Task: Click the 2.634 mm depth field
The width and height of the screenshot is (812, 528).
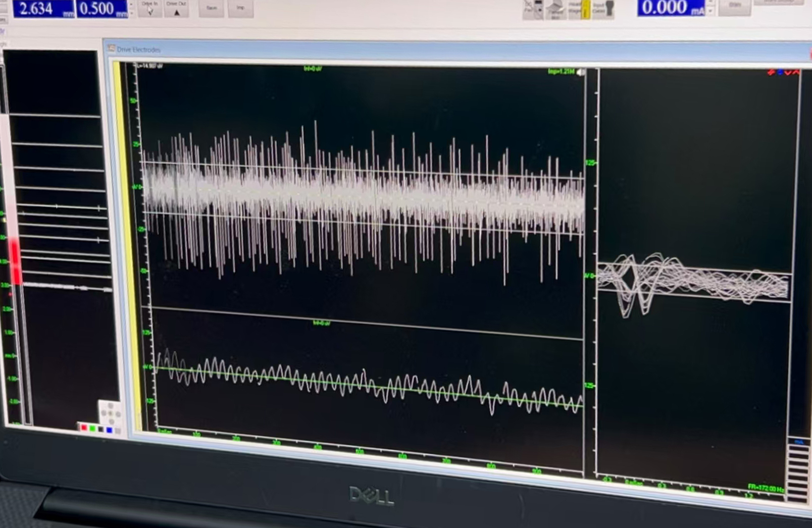Action: [43, 9]
